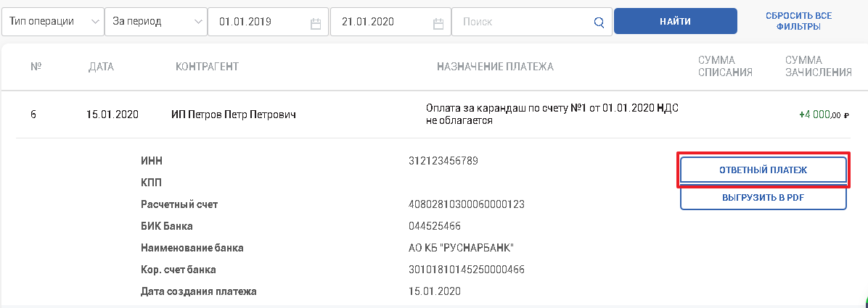The height and width of the screenshot is (308, 868).
Task: Click the СУММА ЗАЧИСЛЕНИЯ column header
Action: pyautogui.click(x=818, y=67)
